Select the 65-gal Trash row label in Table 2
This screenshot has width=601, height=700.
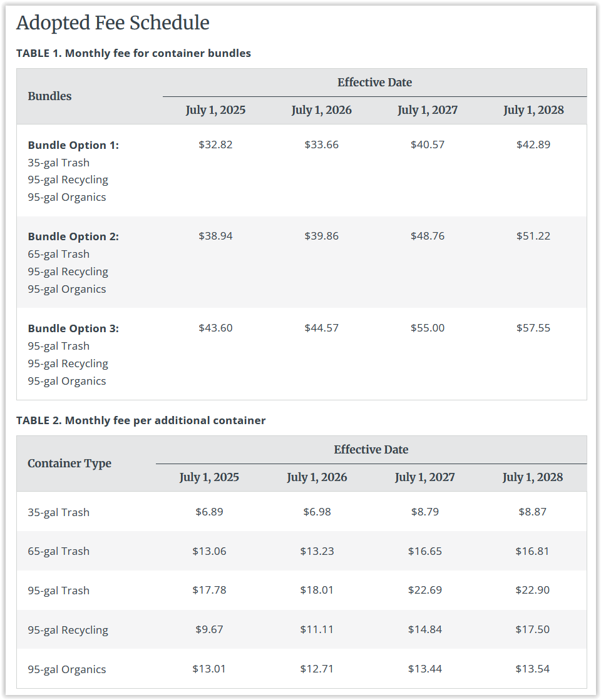58,551
